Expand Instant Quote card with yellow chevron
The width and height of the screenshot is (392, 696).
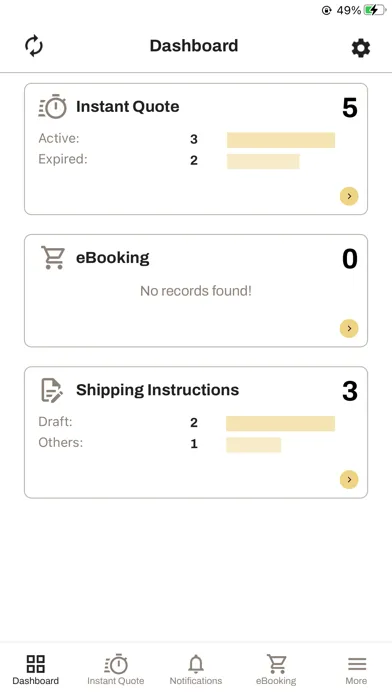pos(349,196)
